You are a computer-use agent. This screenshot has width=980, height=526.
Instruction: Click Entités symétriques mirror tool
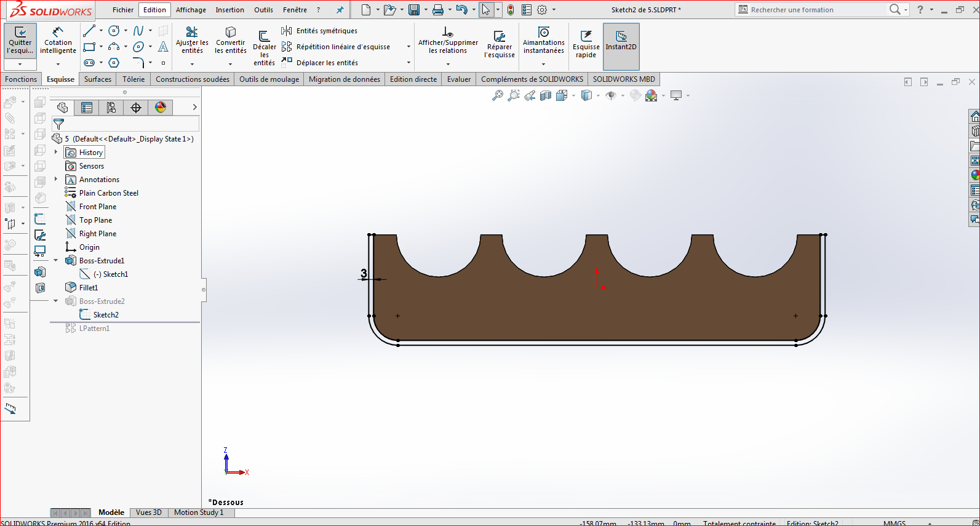click(x=319, y=31)
